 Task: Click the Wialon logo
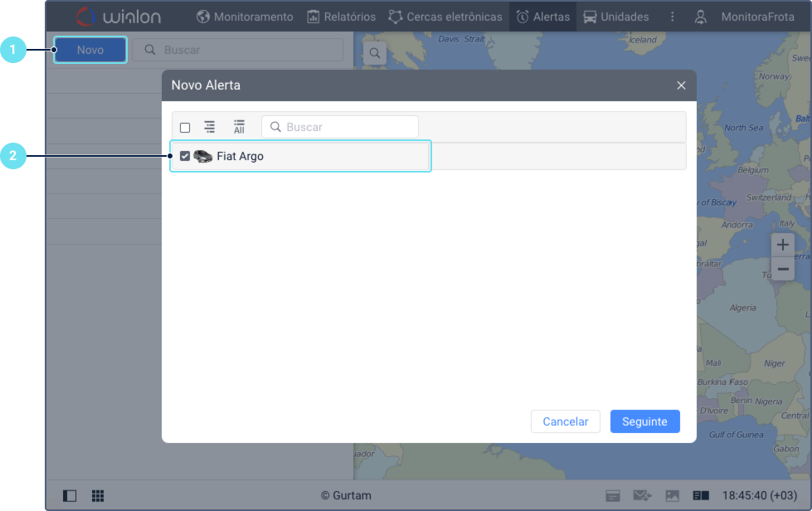point(119,17)
